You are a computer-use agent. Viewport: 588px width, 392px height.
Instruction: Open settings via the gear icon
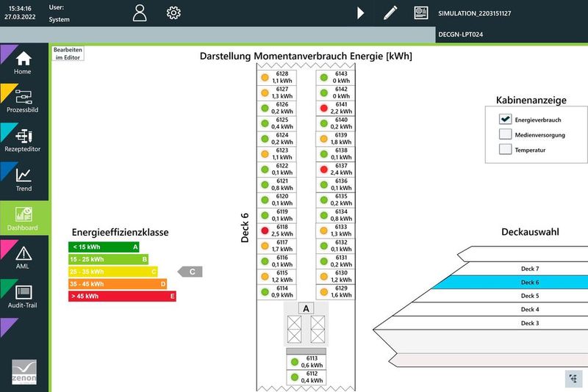(x=173, y=13)
